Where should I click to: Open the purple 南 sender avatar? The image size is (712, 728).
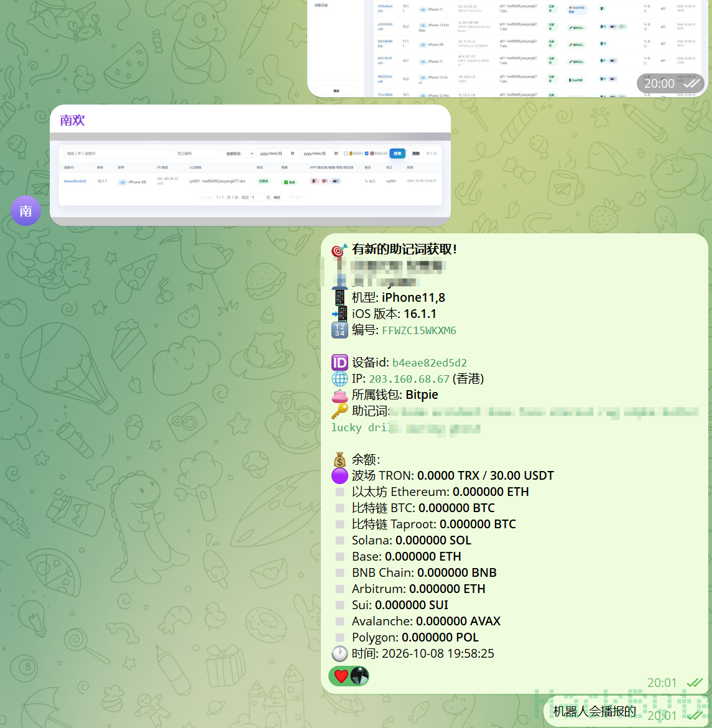point(25,211)
